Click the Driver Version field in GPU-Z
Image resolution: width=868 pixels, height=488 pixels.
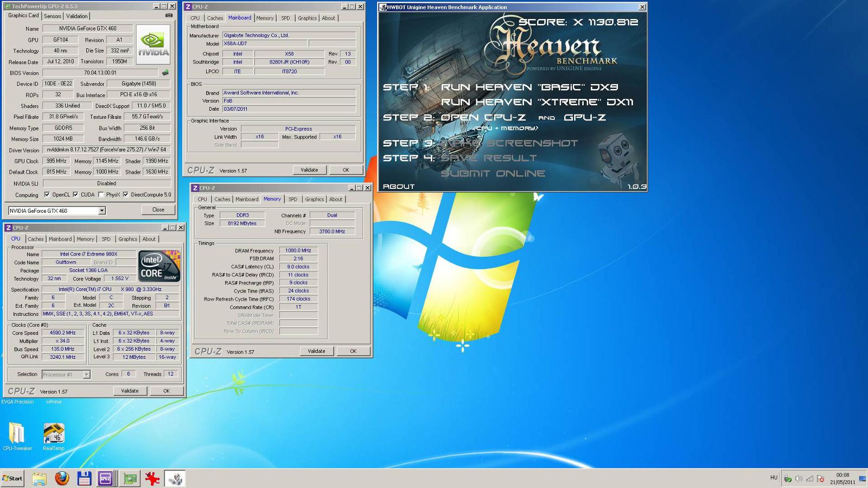point(106,149)
